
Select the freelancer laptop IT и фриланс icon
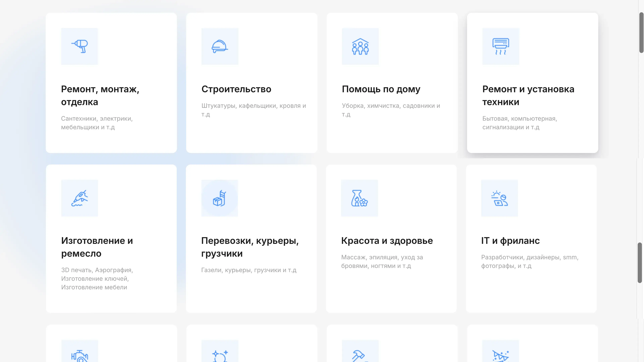pyautogui.click(x=499, y=198)
